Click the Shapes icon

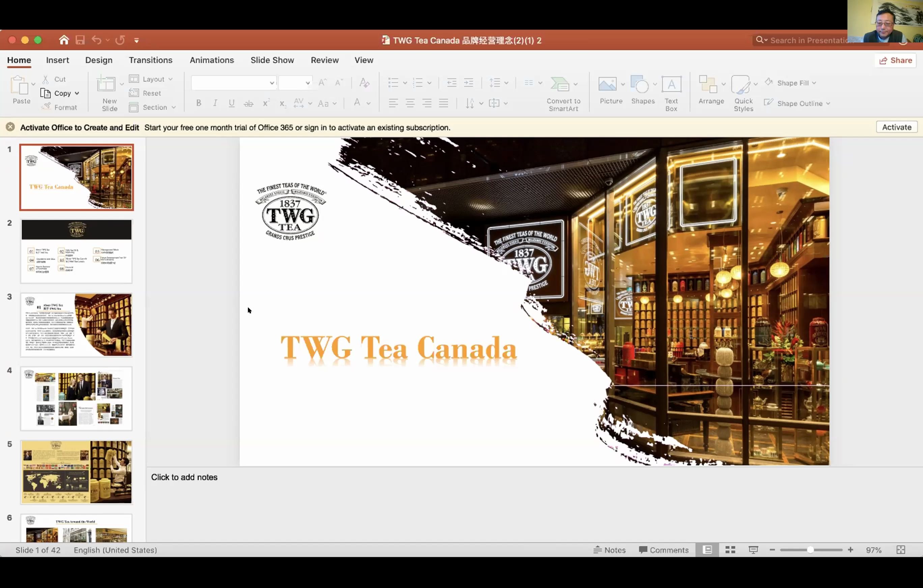click(x=640, y=84)
